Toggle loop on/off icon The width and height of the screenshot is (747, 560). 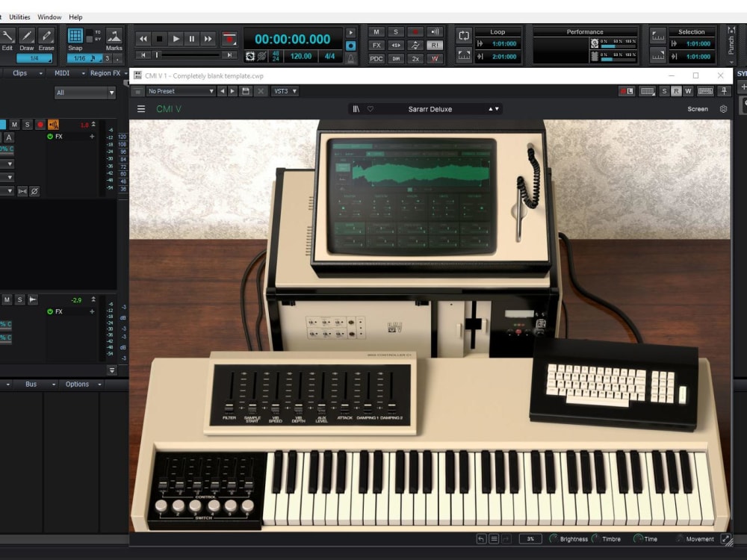tap(464, 35)
